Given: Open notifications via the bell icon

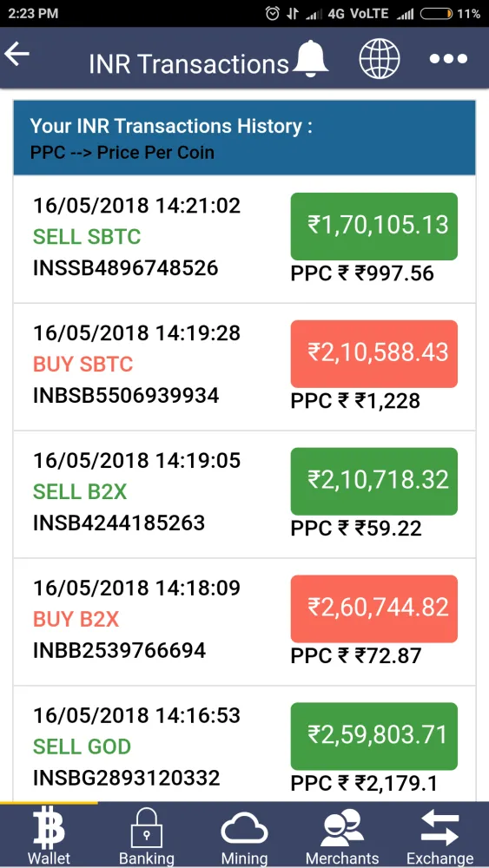Looking at the screenshot, I should click(310, 58).
